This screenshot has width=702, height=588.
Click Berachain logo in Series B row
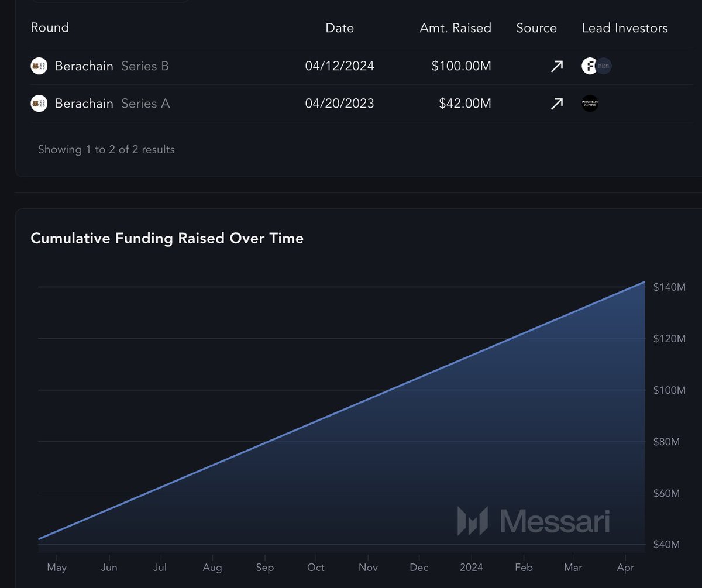coord(39,66)
